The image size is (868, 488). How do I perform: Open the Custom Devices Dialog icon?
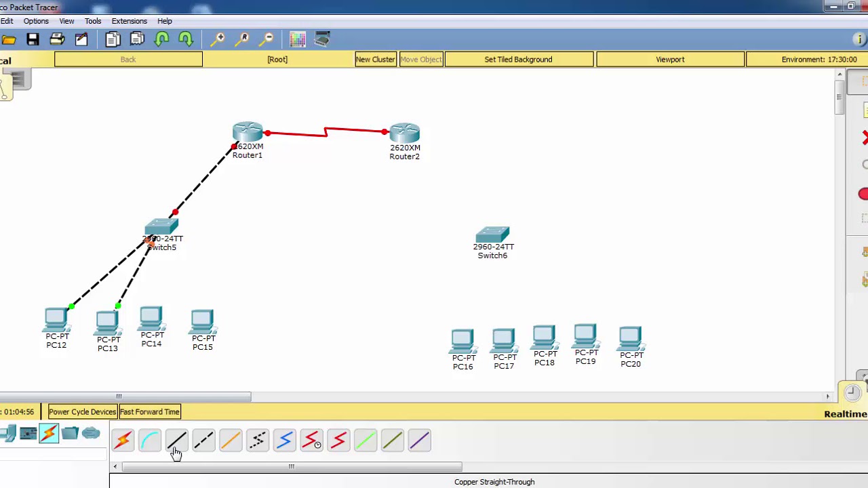[x=322, y=39]
